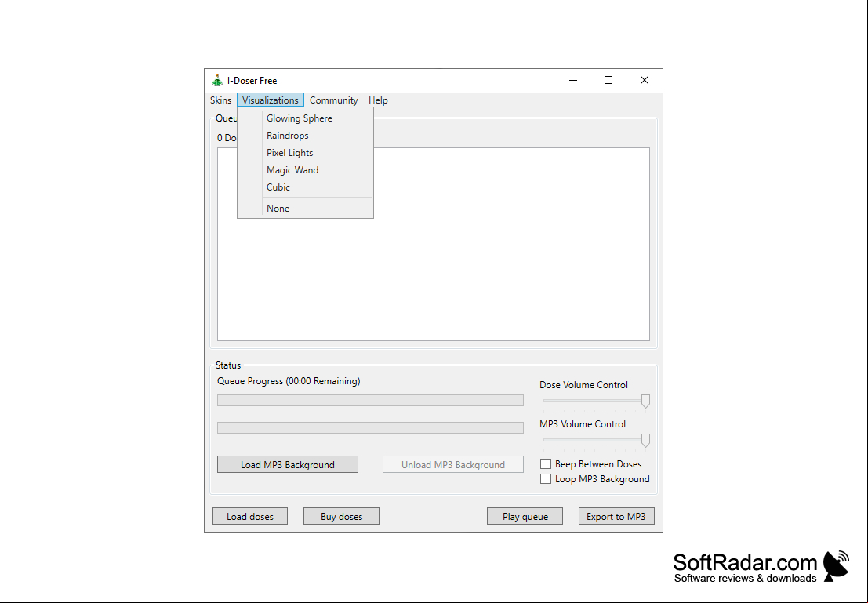
Task: Close the I-Doser Free window
Action: (x=645, y=80)
